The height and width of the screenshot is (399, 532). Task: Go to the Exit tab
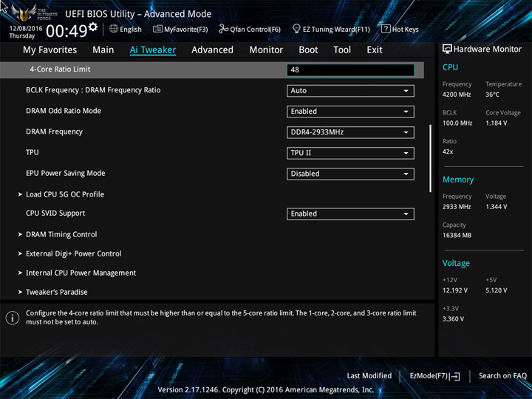click(x=375, y=50)
